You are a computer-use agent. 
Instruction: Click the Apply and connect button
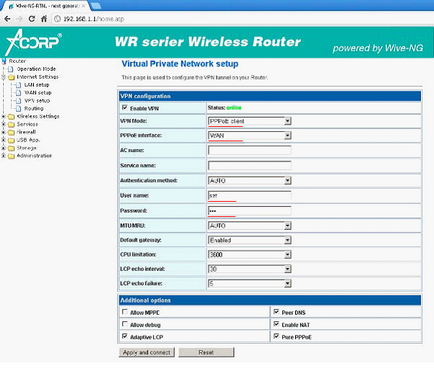[x=147, y=352]
